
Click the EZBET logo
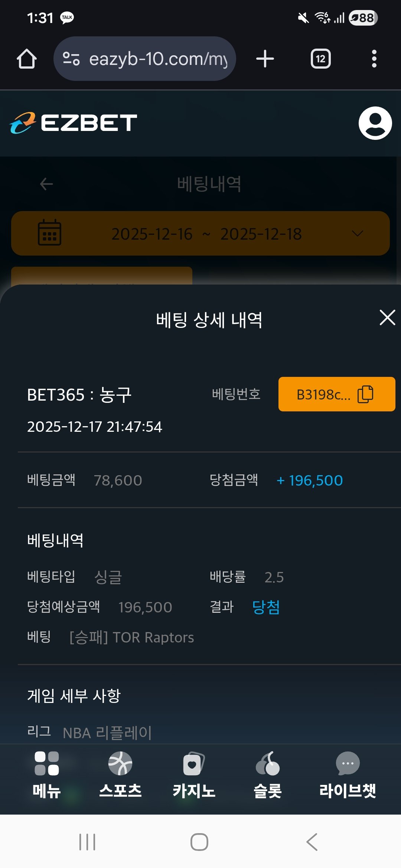click(x=74, y=123)
